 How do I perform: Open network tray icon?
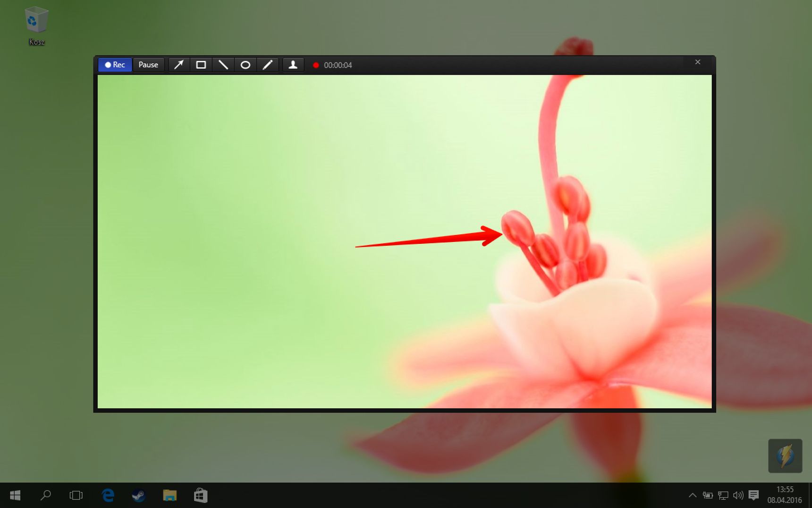(723, 495)
